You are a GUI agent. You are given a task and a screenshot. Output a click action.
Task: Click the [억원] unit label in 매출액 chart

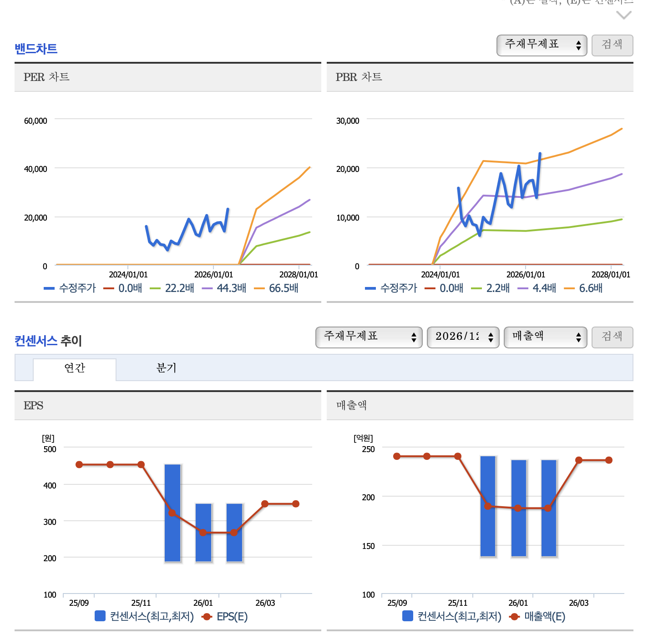(363, 438)
